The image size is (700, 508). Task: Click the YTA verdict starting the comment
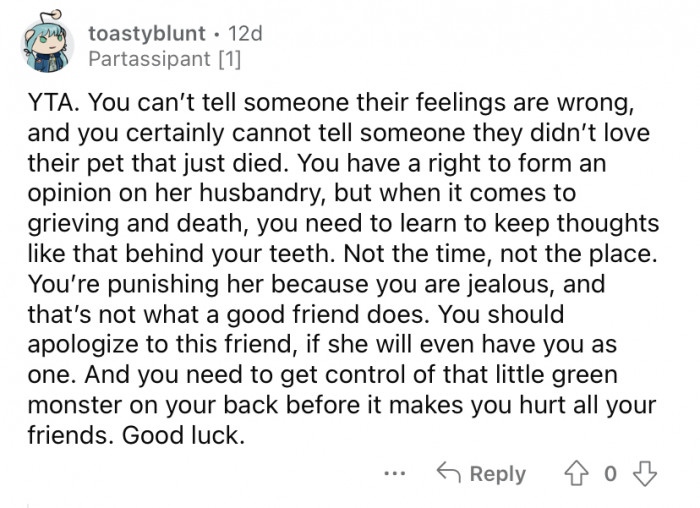tap(48, 102)
